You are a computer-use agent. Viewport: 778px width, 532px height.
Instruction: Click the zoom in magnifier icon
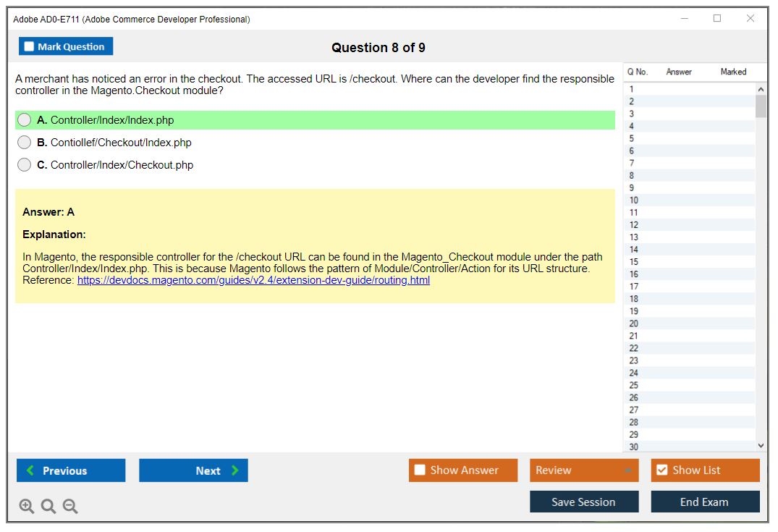(x=27, y=507)
